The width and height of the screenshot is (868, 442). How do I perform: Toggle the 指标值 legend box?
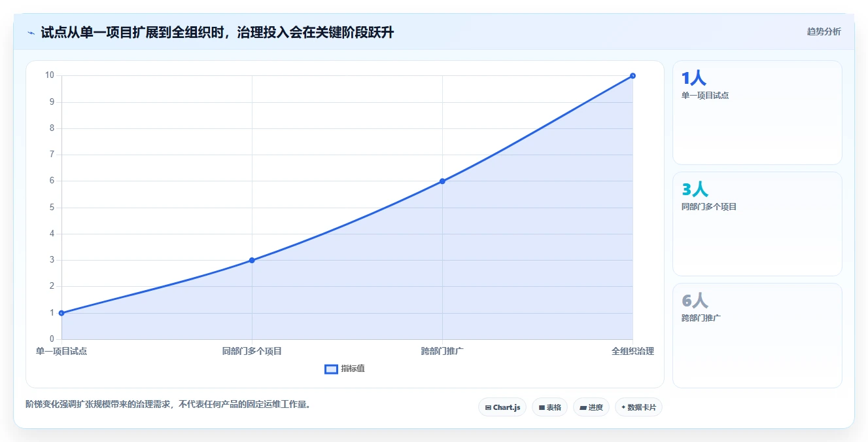[x=331, y=369]
